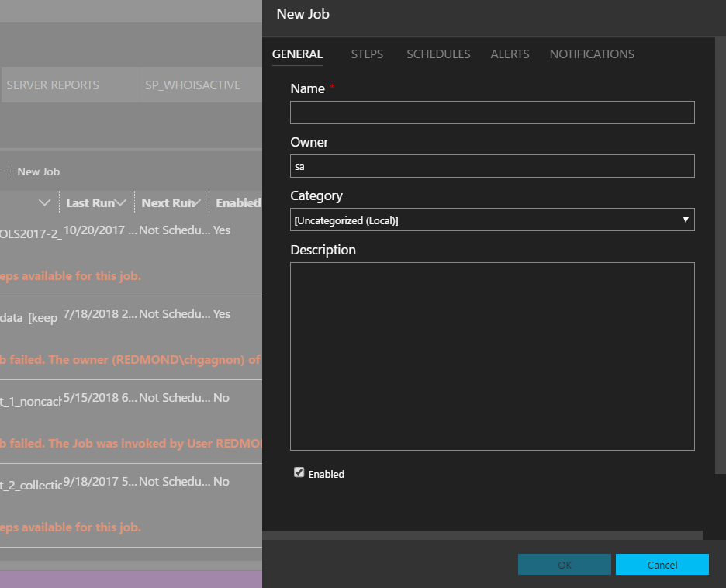Select the job row last run 10/20/2017
The image size is (726, 588).
(x=101, y=230)
